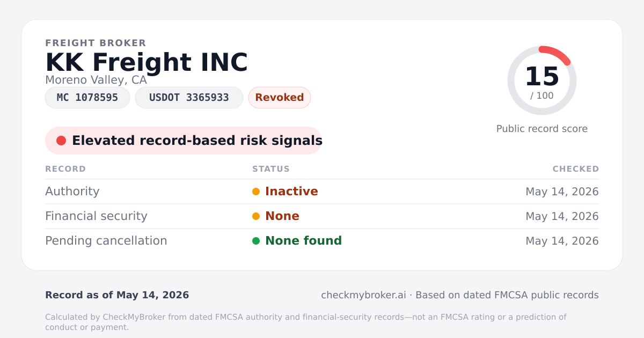Image resolution: width=644 pixels, height=338 pixels.
Task: Click the Revoked status pill
Action: pyautogui.click(x=280, y=98)
